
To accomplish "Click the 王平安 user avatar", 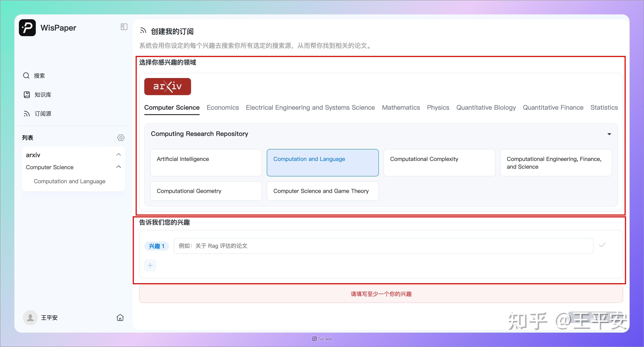I will (x=30, y=318).
